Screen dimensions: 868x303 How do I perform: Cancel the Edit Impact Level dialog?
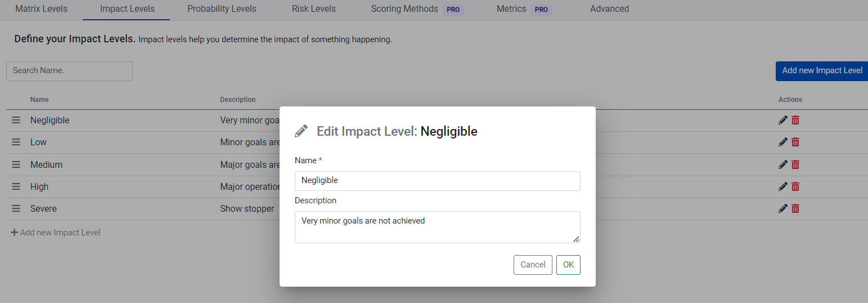[533, 265]
